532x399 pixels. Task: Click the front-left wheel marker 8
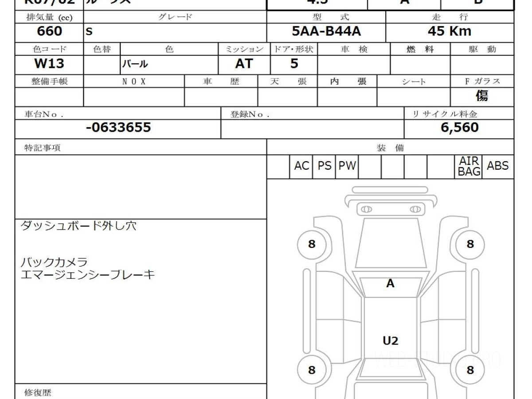(312, 244)
